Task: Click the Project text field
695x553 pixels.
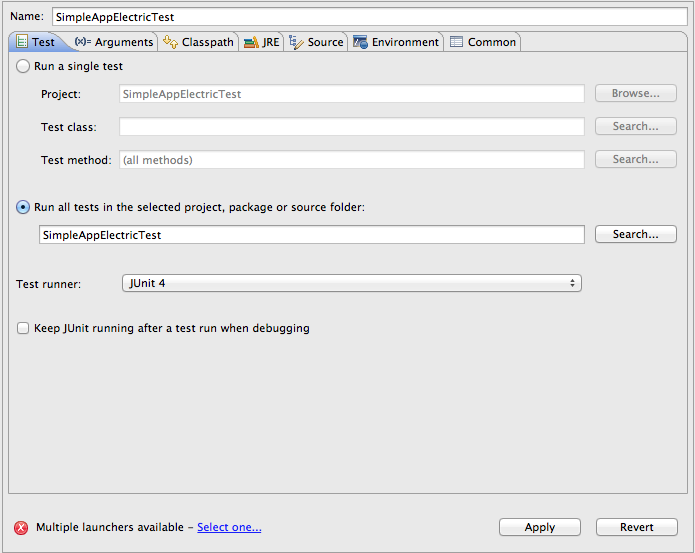Action: pyautogui.click(x=351, y=93)
